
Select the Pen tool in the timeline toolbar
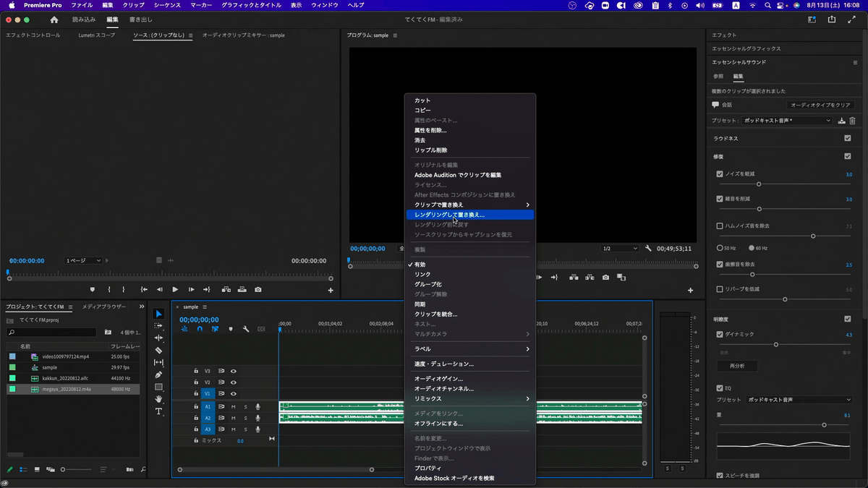coord(159,374)
